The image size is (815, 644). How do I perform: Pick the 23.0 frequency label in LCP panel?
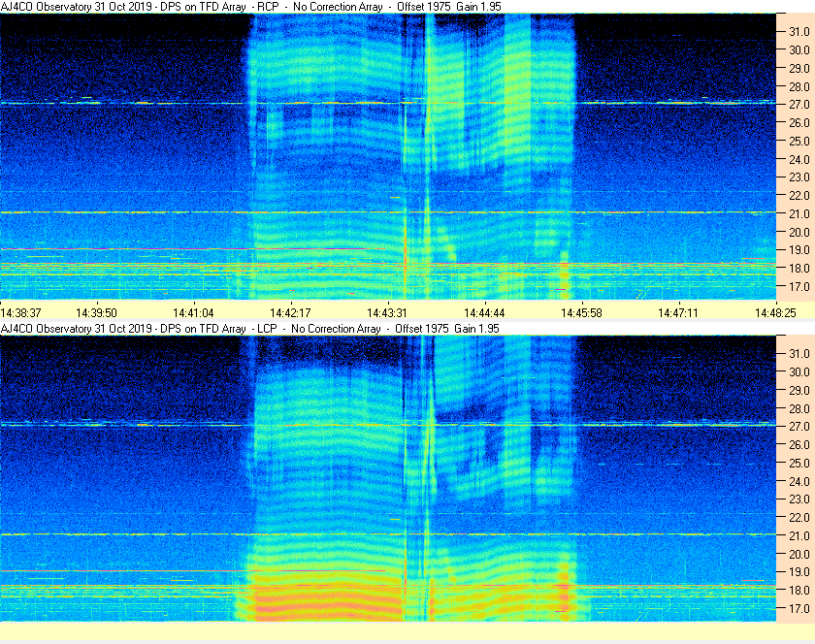point(799,499)
